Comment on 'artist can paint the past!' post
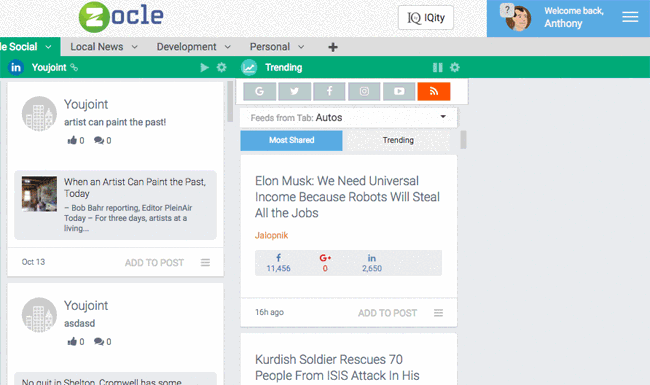The height and width of the screenshot is (385, 650). click(x=102, y=140)
